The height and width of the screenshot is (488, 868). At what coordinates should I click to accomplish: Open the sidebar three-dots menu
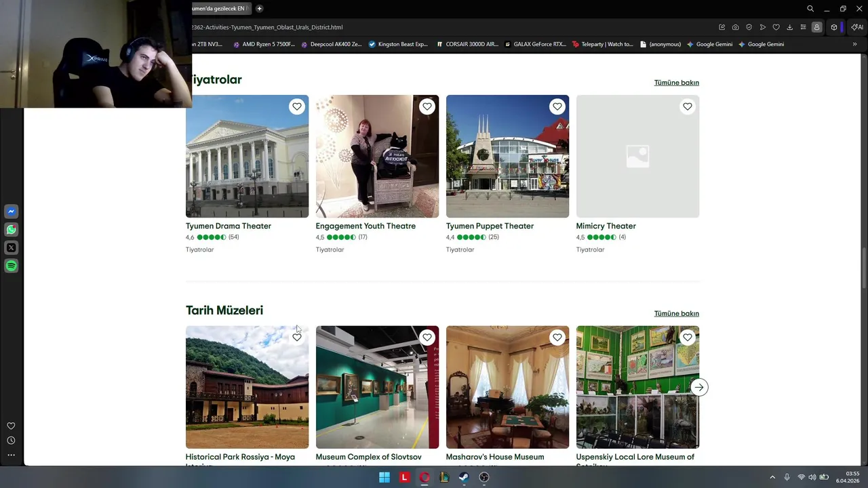(x=11, y=455)
